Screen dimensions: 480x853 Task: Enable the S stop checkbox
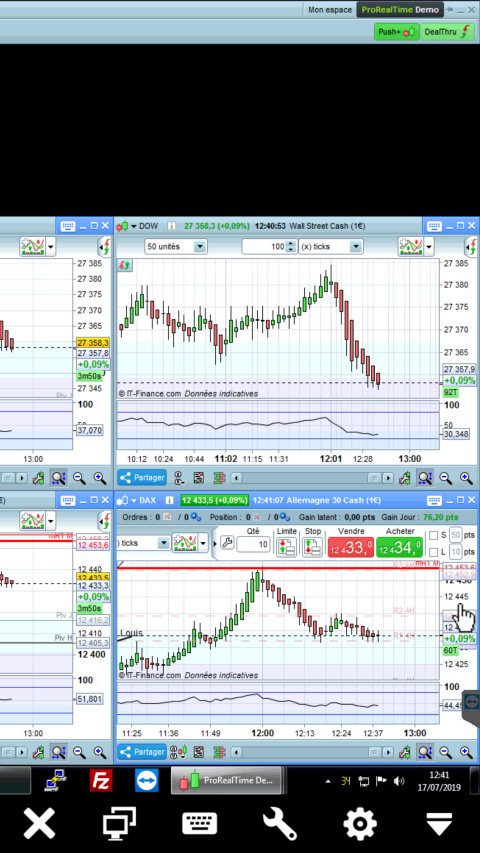(433, 536)
